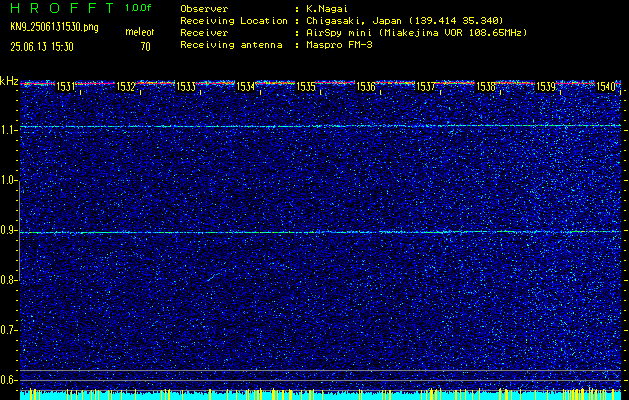Click the 'Receiver' field label
This screenshot has width=629, height=400.
point(204,33)
